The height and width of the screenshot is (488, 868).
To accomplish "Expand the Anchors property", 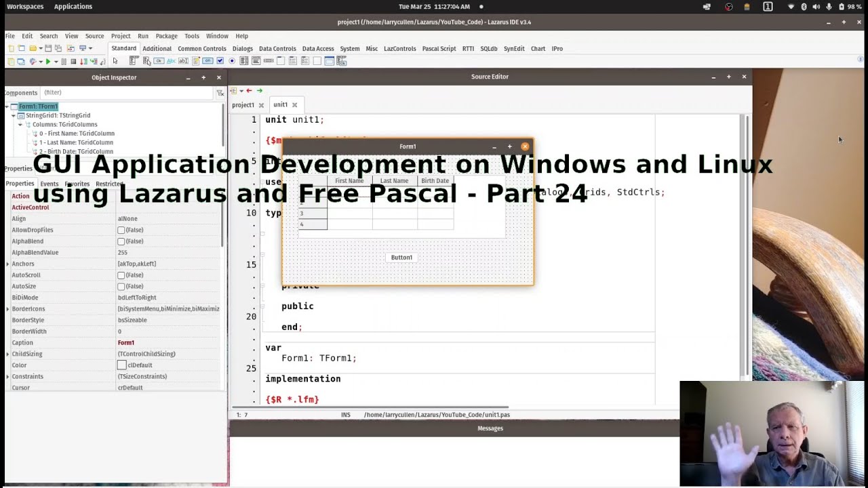I will pos(7,264).
